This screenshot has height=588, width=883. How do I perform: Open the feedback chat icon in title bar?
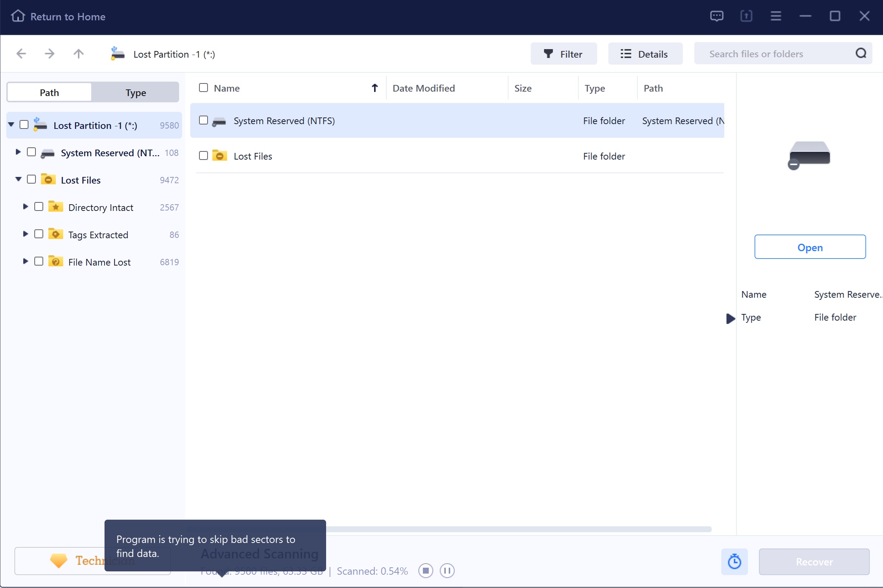click(716, 16)
